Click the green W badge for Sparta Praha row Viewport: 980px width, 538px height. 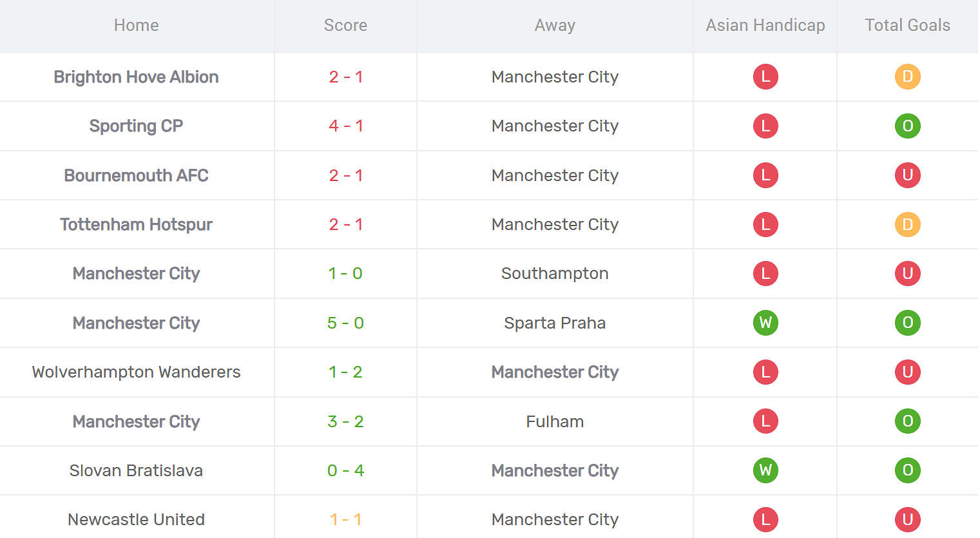765,323
